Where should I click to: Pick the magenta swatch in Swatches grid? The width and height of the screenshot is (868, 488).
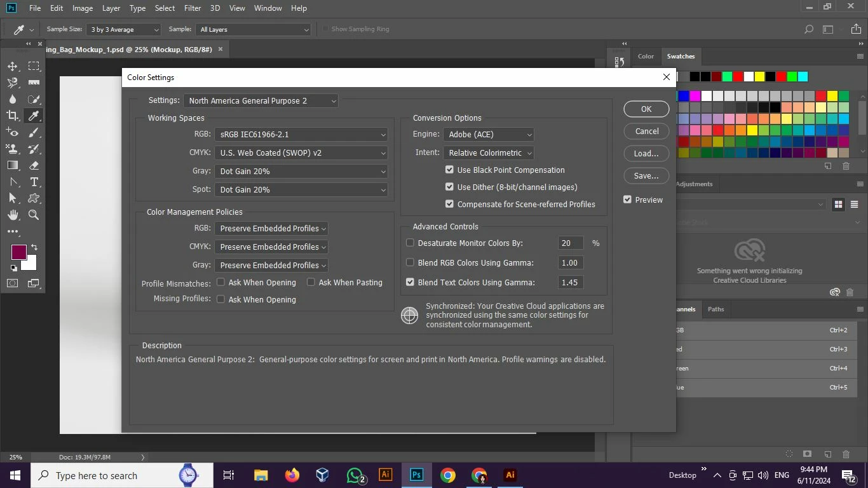tap(695, 96)
